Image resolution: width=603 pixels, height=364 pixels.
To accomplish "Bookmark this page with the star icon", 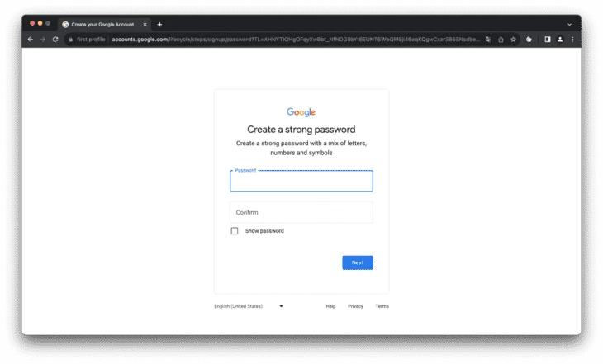I will (x=513, y=39).
